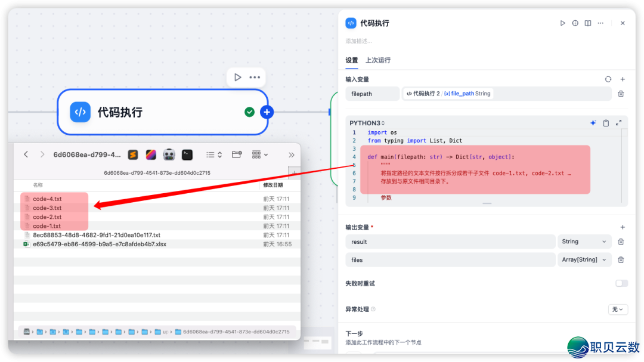Select the 8ec68853-48d8-4682-9fd1-21d0ea10e117.txt file
Image resolution: width=644 pixels, height=362 pixels.
click(x=97, y=235)
